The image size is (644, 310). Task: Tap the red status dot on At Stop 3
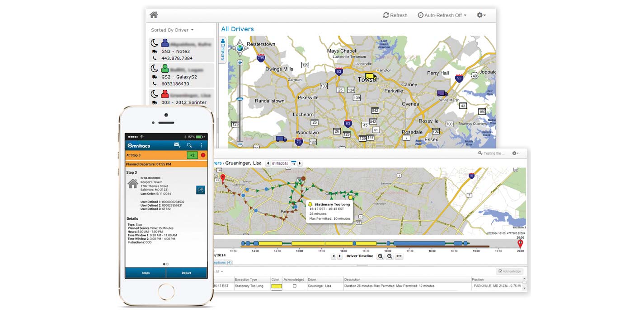point(203,155)
